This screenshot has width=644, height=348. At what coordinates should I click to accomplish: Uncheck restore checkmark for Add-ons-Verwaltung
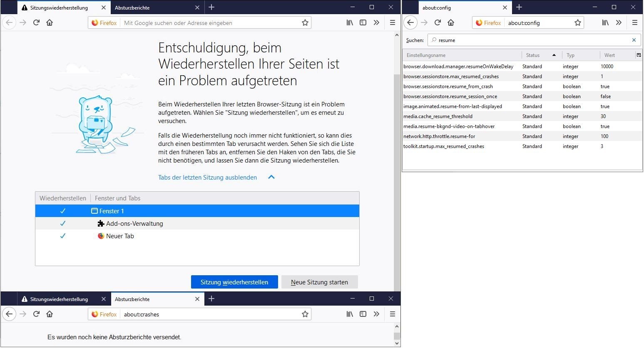pyautogui.click(x=63, y=223)
